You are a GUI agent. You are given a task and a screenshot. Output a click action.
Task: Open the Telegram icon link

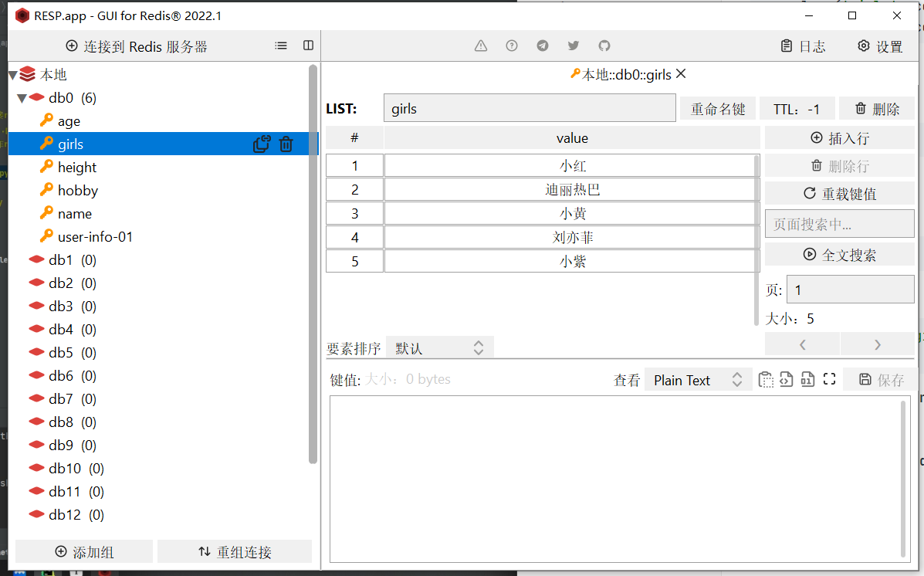pos(543,46)
